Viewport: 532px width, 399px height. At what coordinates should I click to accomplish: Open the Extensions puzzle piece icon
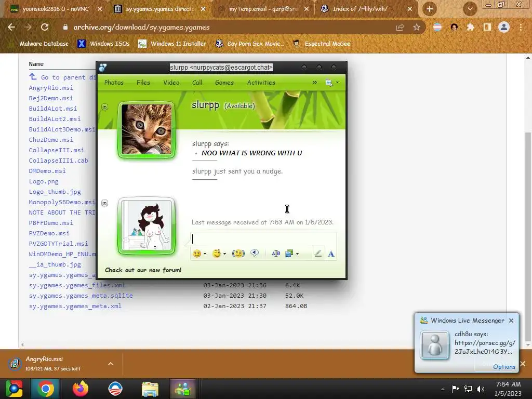coord(470,27)
